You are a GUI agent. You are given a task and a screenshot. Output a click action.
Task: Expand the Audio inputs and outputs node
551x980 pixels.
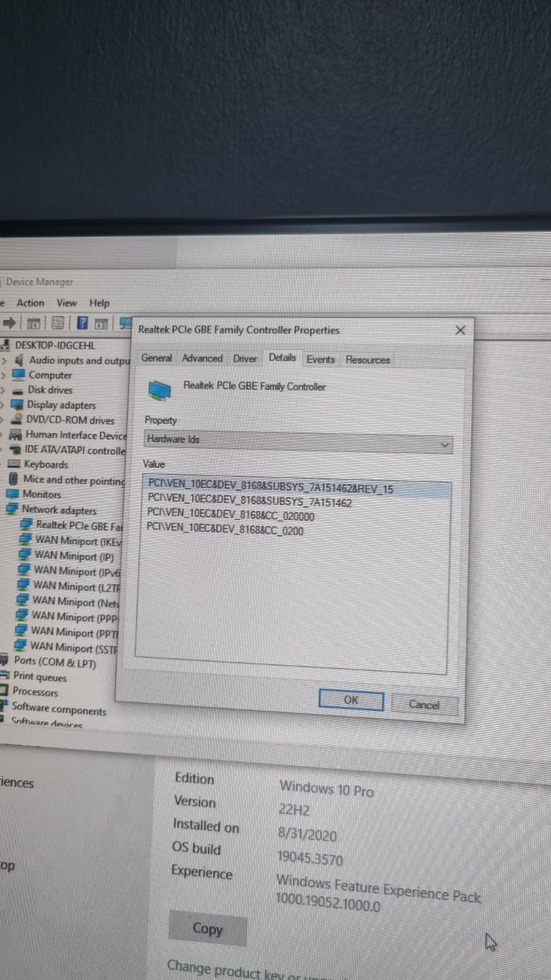(4, 360)
